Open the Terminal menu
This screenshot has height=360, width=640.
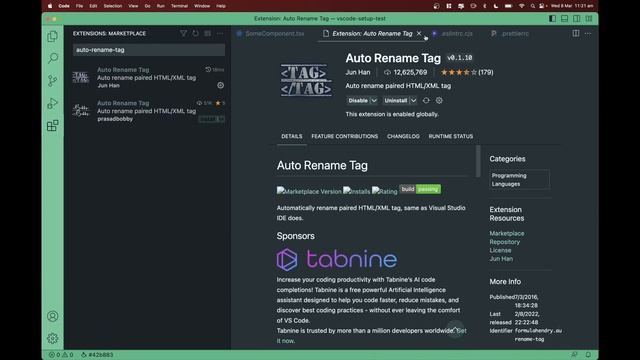[179, 6]
